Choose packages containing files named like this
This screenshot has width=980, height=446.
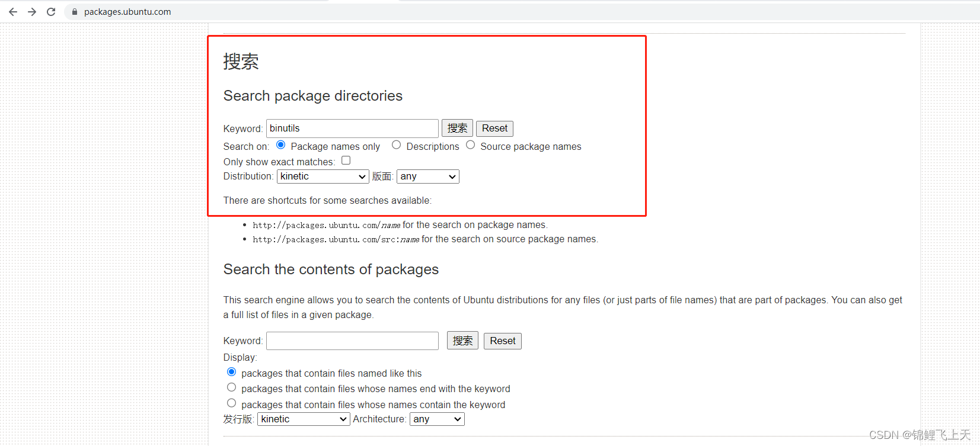pyautogui.click(x=232, y=372)
